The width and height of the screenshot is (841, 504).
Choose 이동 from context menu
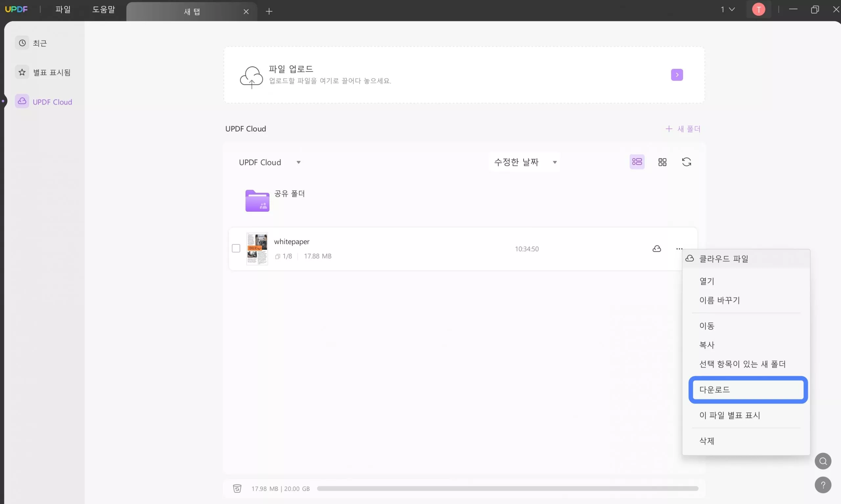pos(746,326)
